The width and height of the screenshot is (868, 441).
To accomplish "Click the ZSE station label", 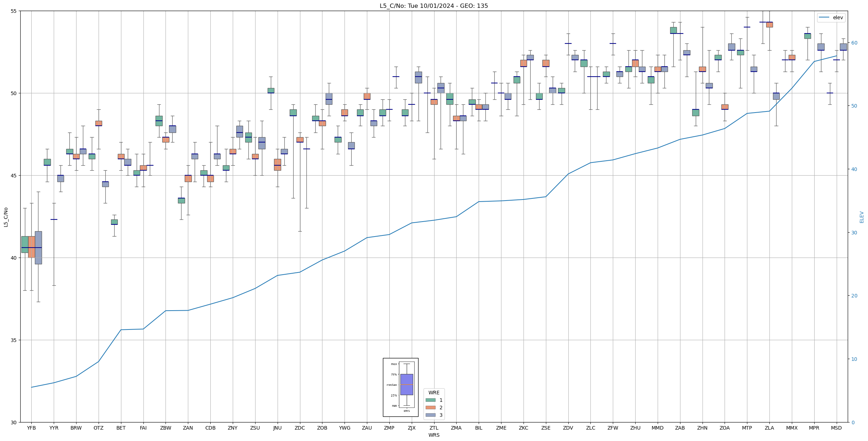I will click(x=546, y=428).
